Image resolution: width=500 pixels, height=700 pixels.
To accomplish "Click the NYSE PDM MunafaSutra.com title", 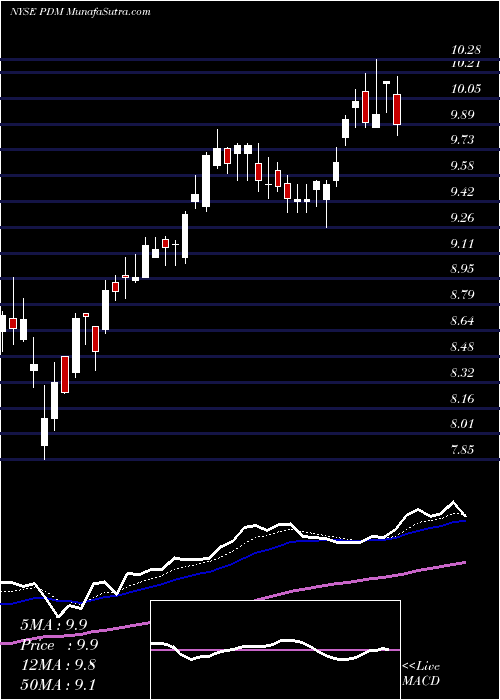I will pyautogui.click(x=79, y=12).
